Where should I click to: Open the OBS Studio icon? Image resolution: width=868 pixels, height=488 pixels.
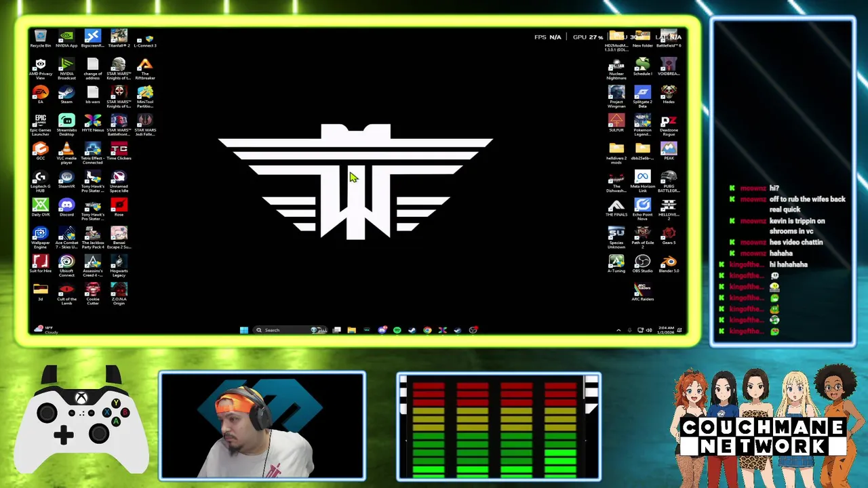(642, 264)
